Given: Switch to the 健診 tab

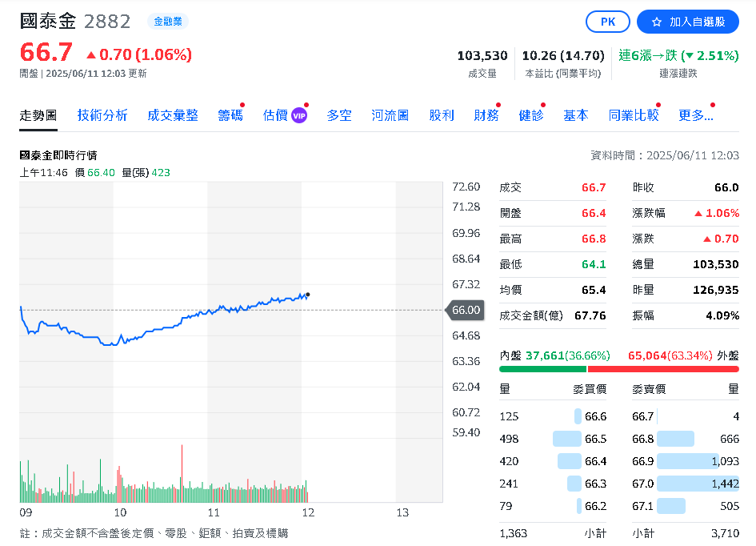Looking at the screenshot, I should tap(531, 115).
